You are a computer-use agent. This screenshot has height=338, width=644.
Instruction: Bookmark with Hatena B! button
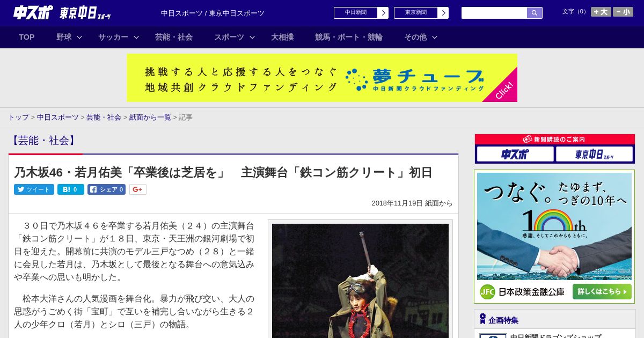[71, 189]
